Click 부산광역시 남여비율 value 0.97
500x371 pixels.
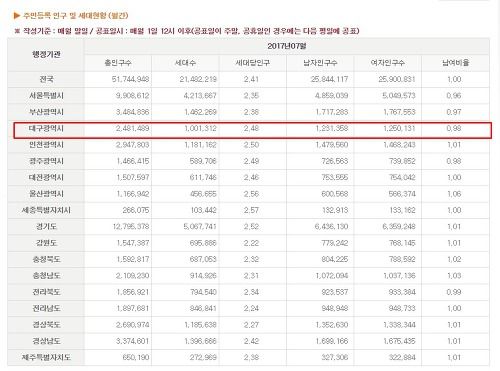click(x=454, y=112)
